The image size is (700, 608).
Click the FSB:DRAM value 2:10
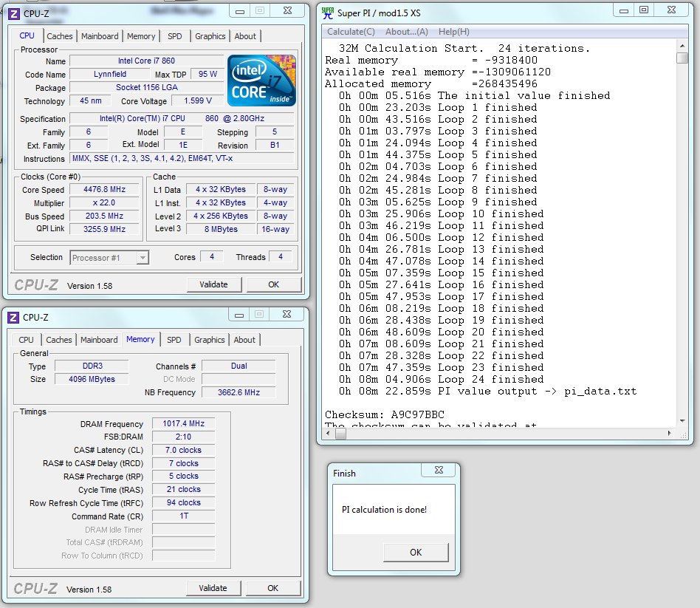(183, 437)
